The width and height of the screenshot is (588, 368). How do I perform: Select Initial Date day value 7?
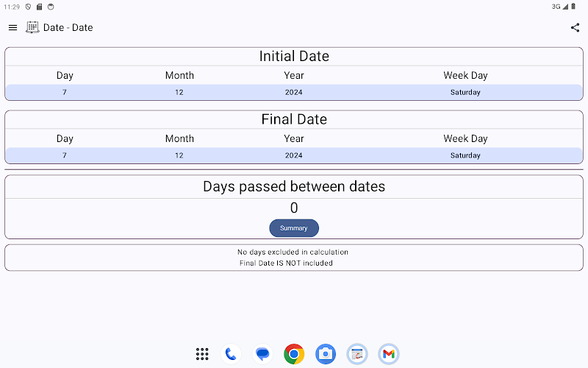tap(65, 92)
